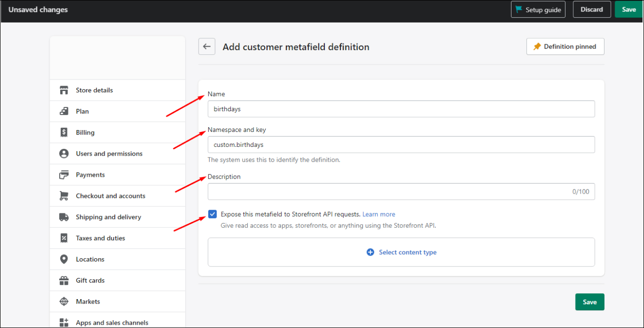Click the back arrow beside the page title

[207, 47]
